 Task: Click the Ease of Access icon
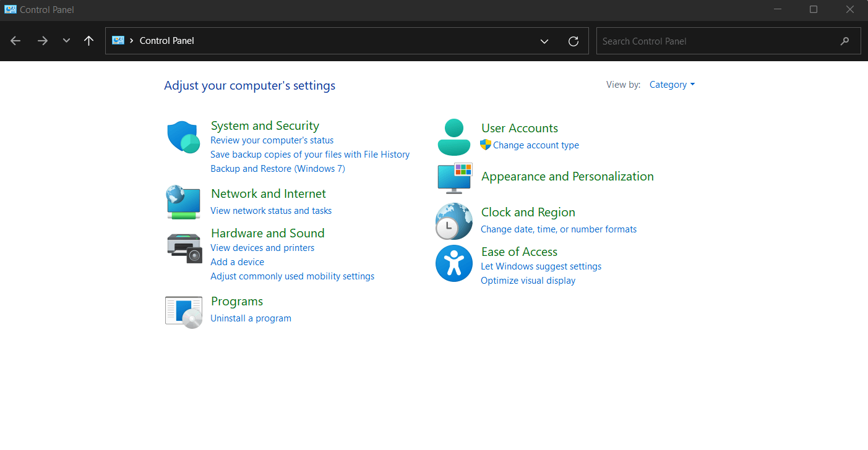click(x=454, y=263)
